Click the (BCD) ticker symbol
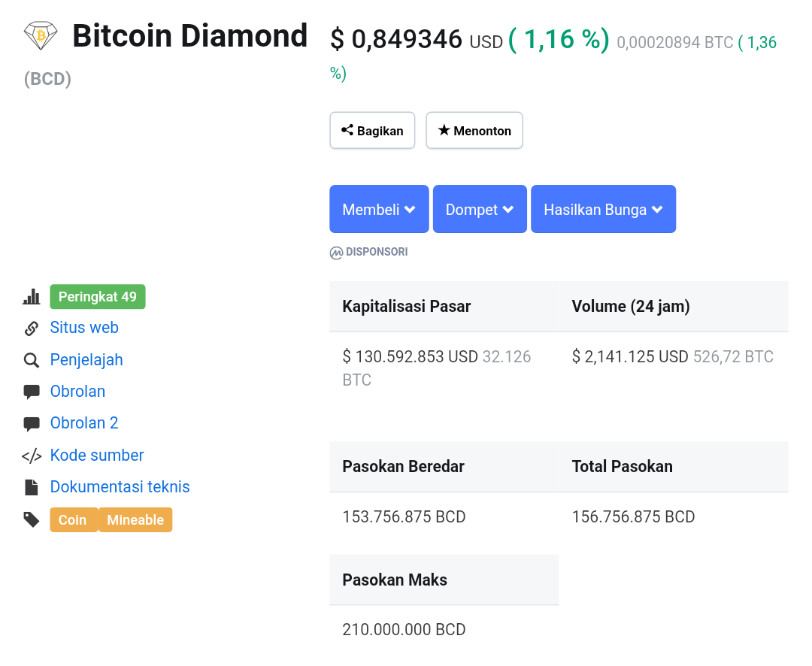 coord(47,79)
